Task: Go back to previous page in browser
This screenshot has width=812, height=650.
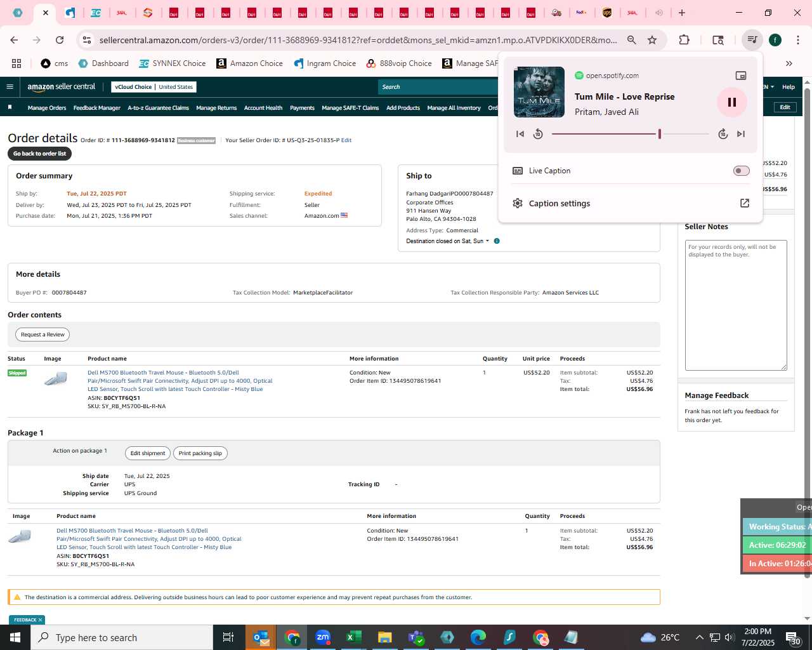Action: click(14, 40)
